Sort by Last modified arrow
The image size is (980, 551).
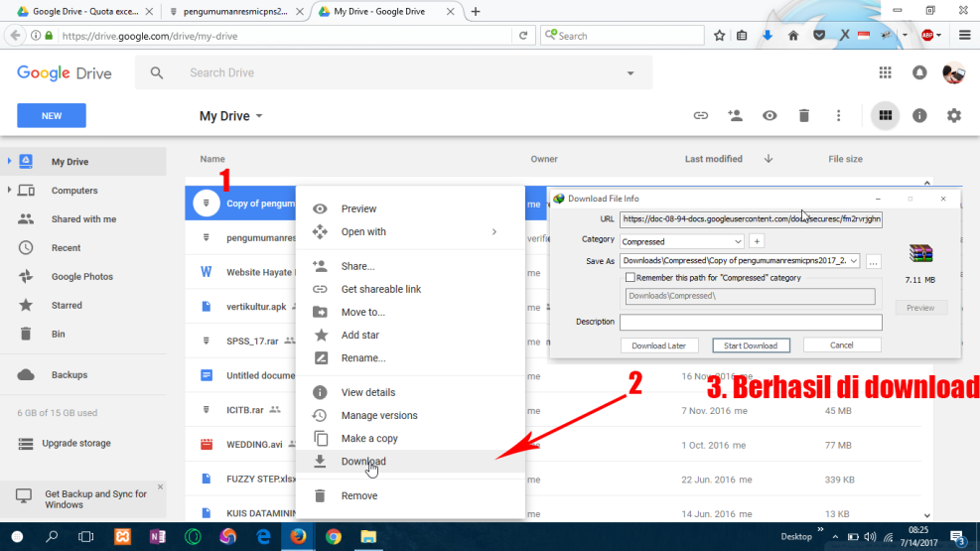click(x=769, y=159)
